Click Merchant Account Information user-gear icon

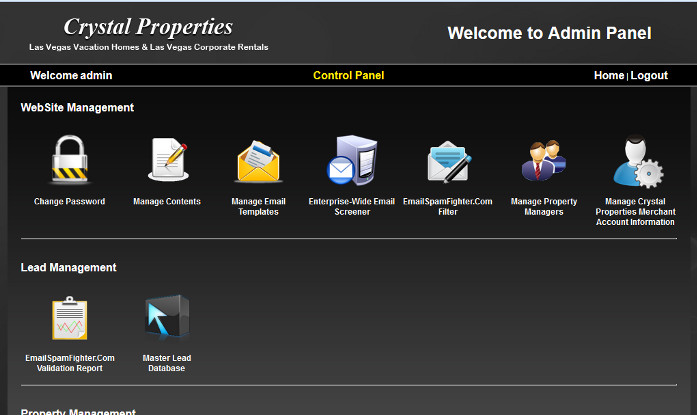click(636, 162)
